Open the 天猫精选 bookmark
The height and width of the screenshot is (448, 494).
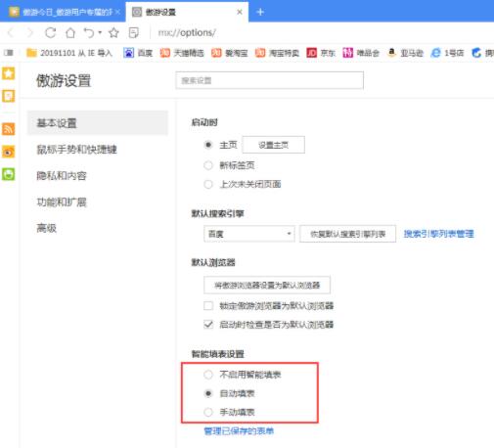[x=182, y=53]
